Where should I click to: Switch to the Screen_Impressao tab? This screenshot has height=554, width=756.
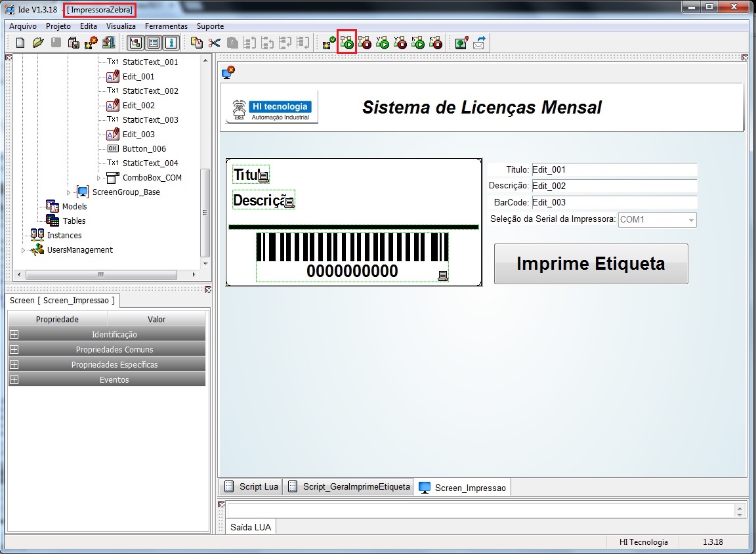pos(463,488)
